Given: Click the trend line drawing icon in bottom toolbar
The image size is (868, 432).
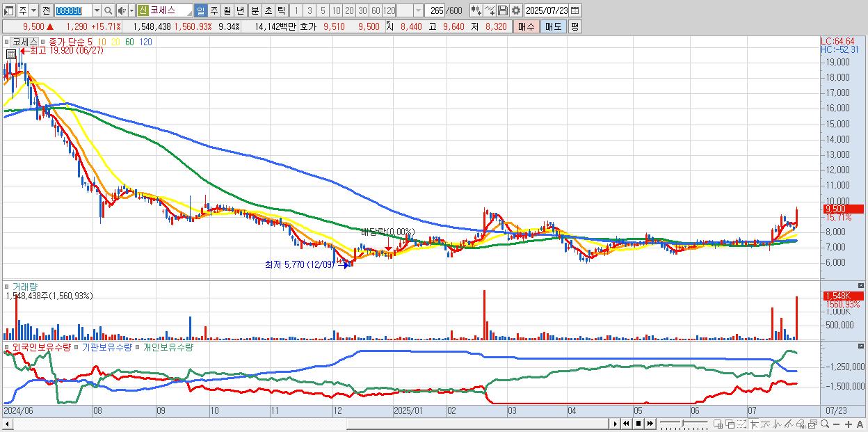Looking at the screenshot, I should point(766,424).
